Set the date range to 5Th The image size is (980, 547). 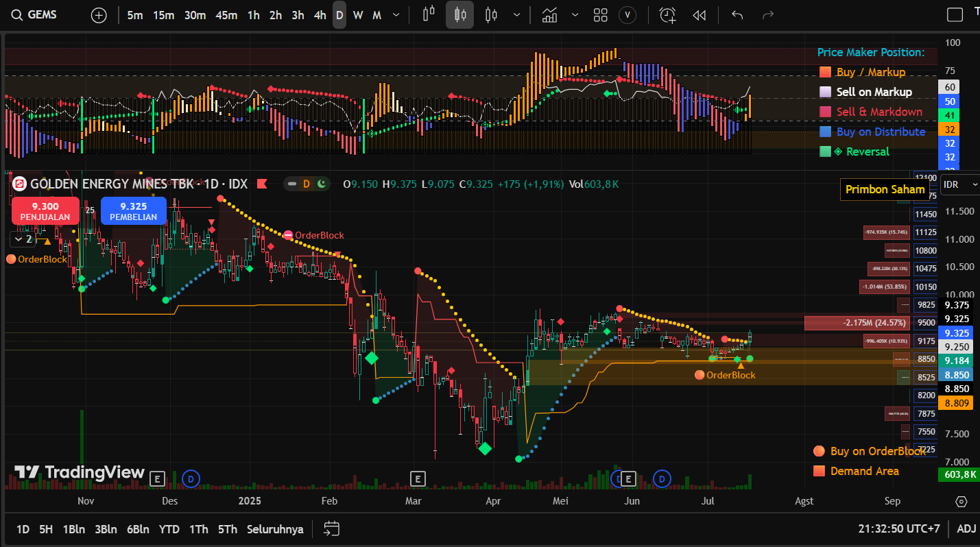pos(228,529)
